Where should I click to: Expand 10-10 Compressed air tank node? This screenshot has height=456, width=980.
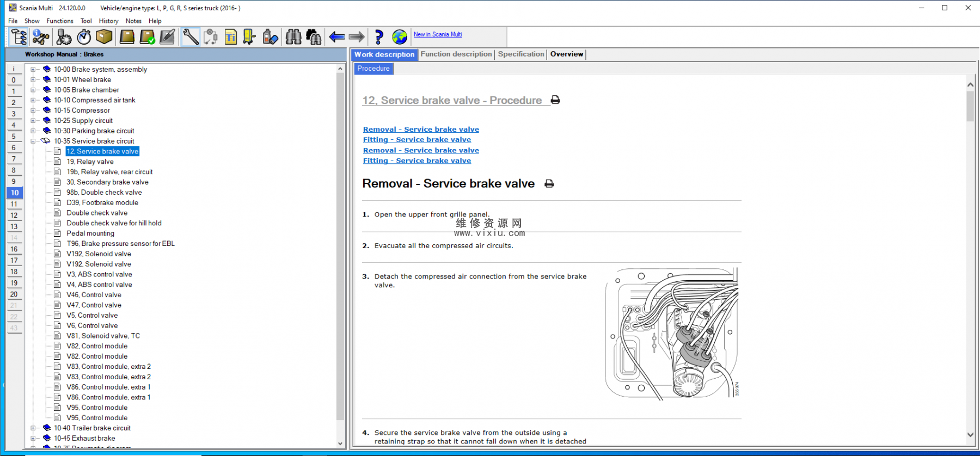pyautogui.click(x=33, y=100)
